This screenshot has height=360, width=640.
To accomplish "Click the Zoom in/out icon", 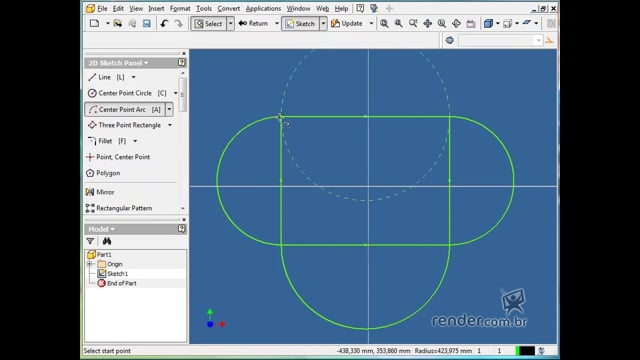I will pyautogui.click(x=413, y=24).
